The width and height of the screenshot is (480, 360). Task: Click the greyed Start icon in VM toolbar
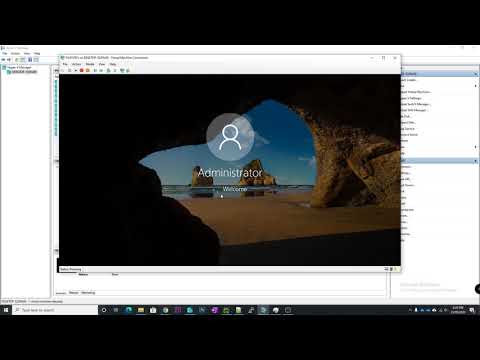[69, 70]
